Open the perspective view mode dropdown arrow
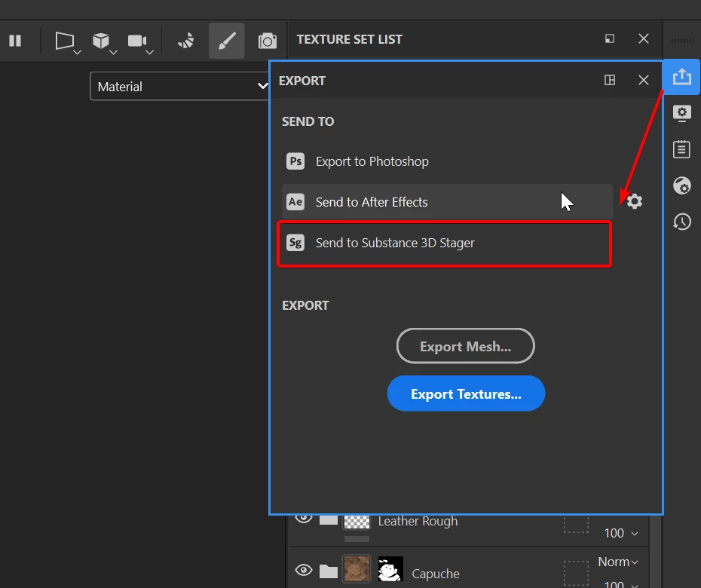Screen dimensions: 701x588 (77, 52)
